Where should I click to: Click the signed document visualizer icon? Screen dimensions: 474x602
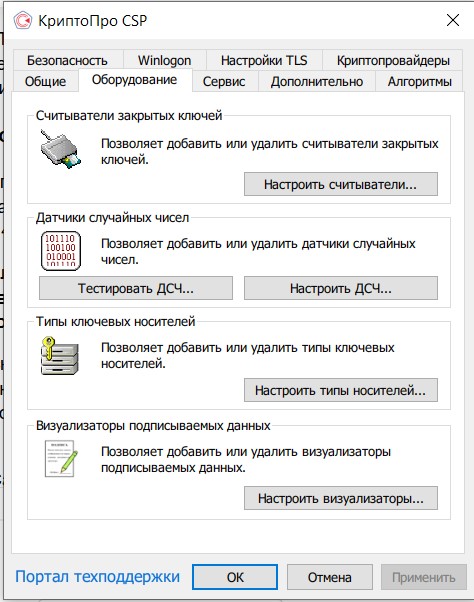click(61, 458)
